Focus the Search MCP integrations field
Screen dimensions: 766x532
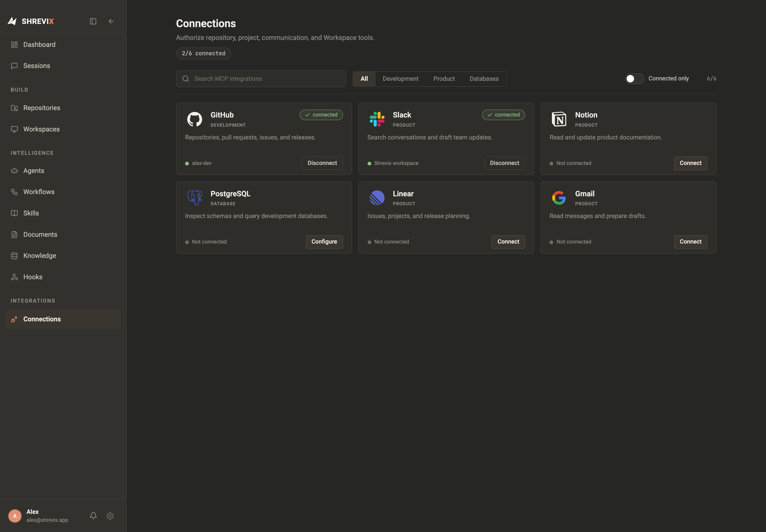[261, 79]
